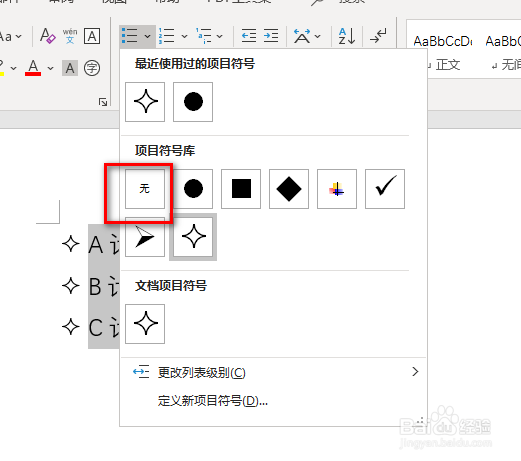The height and width of the screenshot is (461, 521).
Task: Open the Bullets dropdown arrow
Action: click(x=147, y=36)
